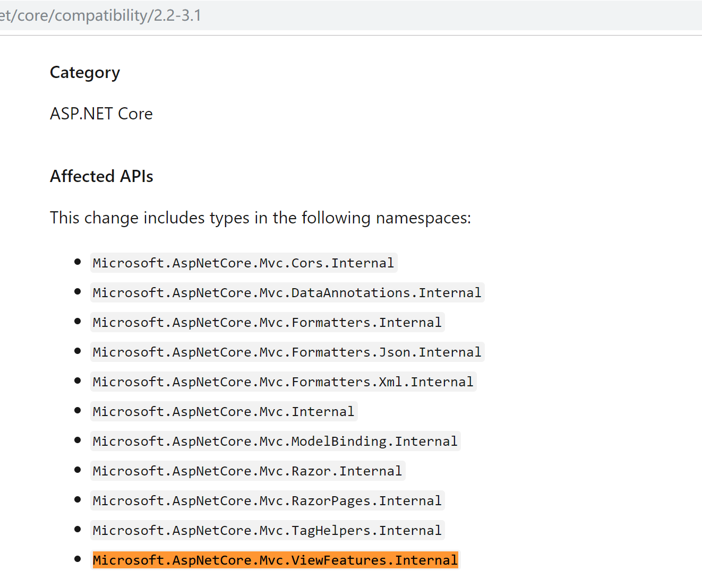Select Microsoft.AspNetCore.Mvc.Formatters.Xml.Internal namespace
This screenshot has width=702, height=588.
pyautogui.click(x=283, y=382)
